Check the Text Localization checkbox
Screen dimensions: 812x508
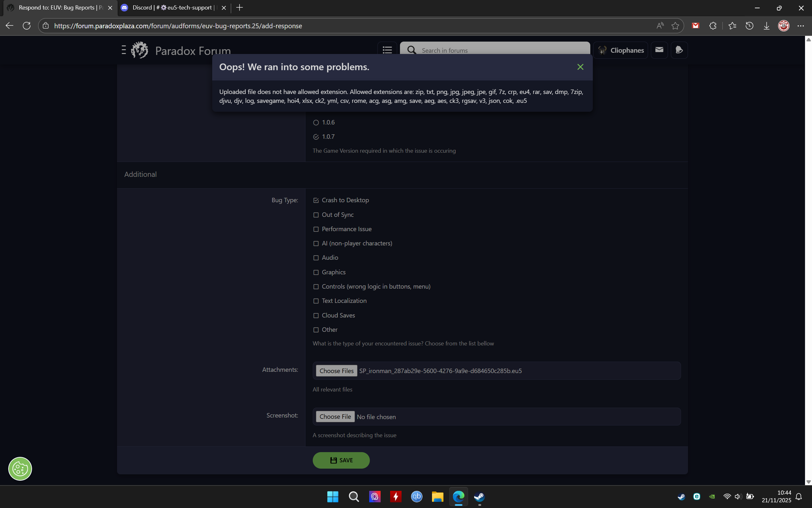click(316, 301)
